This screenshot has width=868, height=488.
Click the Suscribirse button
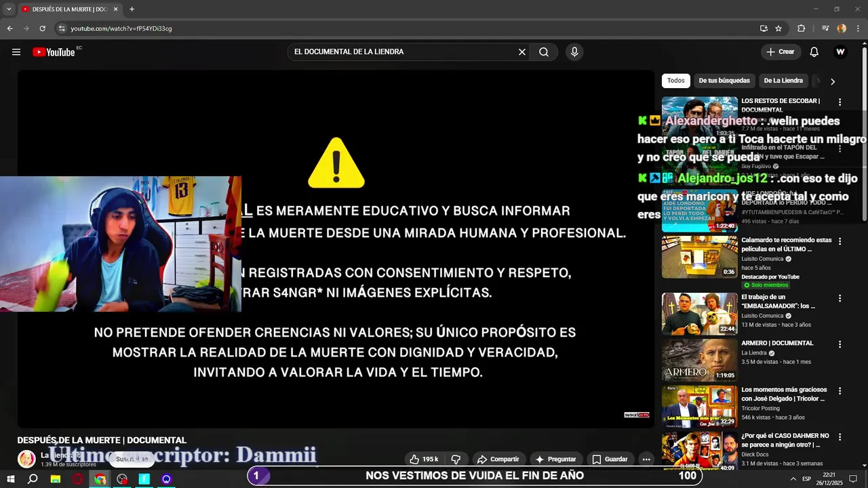tap(132, 459)
